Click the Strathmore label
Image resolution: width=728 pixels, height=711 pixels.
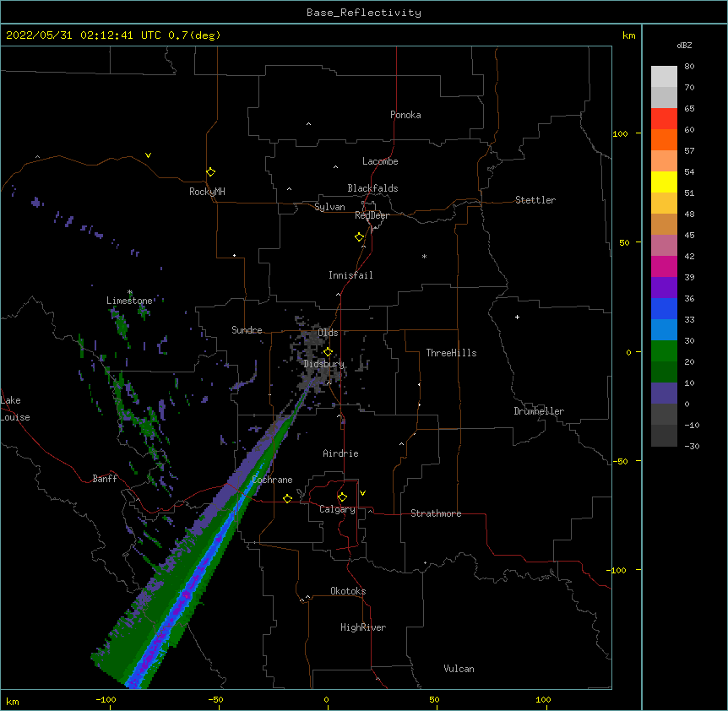(x=436, y=513)
